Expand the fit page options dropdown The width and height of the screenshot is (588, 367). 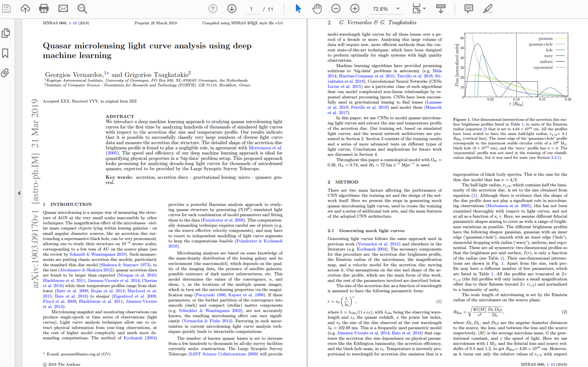tap(424, 9)
